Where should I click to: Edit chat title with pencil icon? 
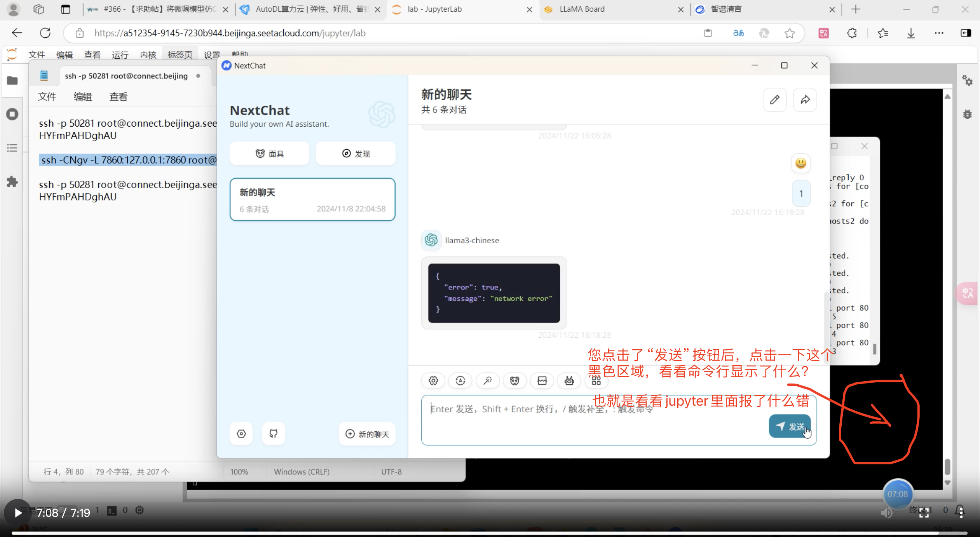pos(775,100)
